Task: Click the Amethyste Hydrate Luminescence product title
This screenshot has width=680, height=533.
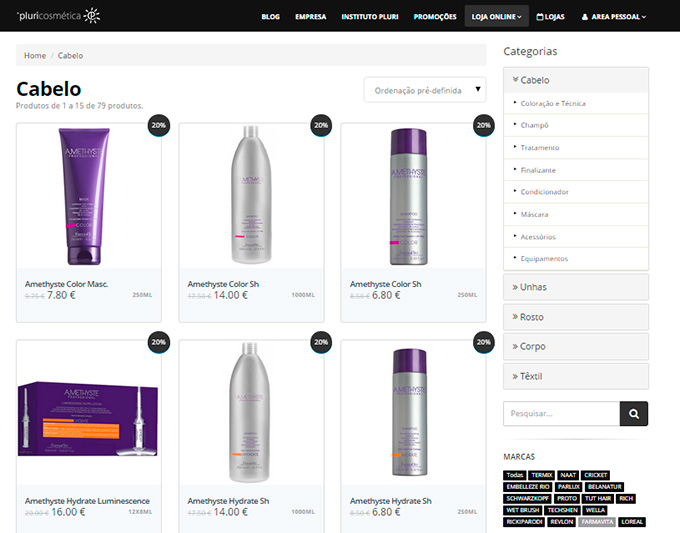Action: pyautogui.click(x=87, y=501)
